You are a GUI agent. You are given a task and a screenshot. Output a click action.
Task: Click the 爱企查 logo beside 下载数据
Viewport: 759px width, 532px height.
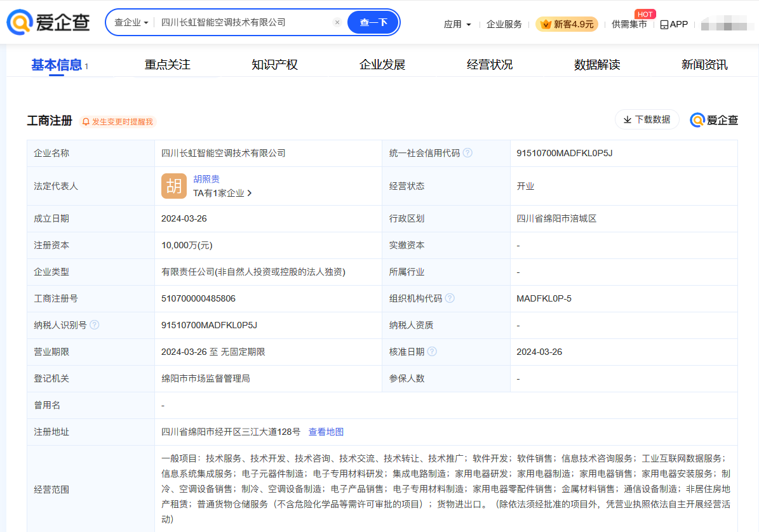point(714,120)
